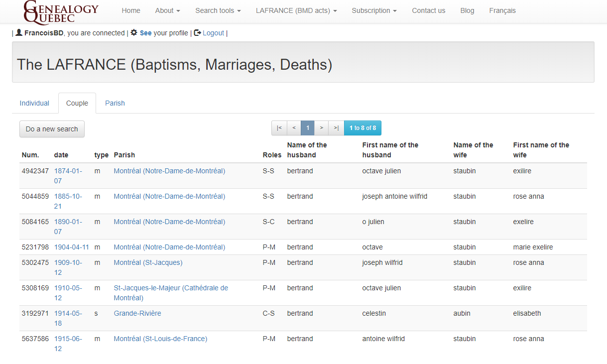Open Notre-Dame-de-Montréal parish in row 4942347
This screenshot has height=364, width=607.
[169, 171]
